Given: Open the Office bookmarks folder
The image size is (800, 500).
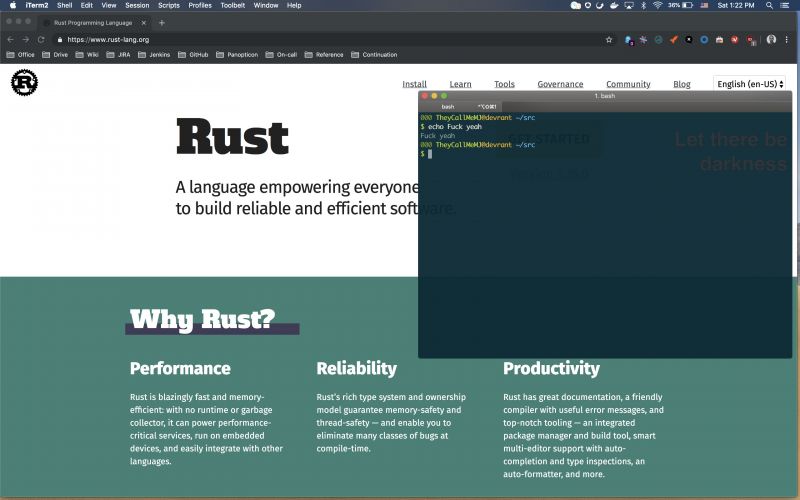Looking at the screenshot, I should click(20, 55).
